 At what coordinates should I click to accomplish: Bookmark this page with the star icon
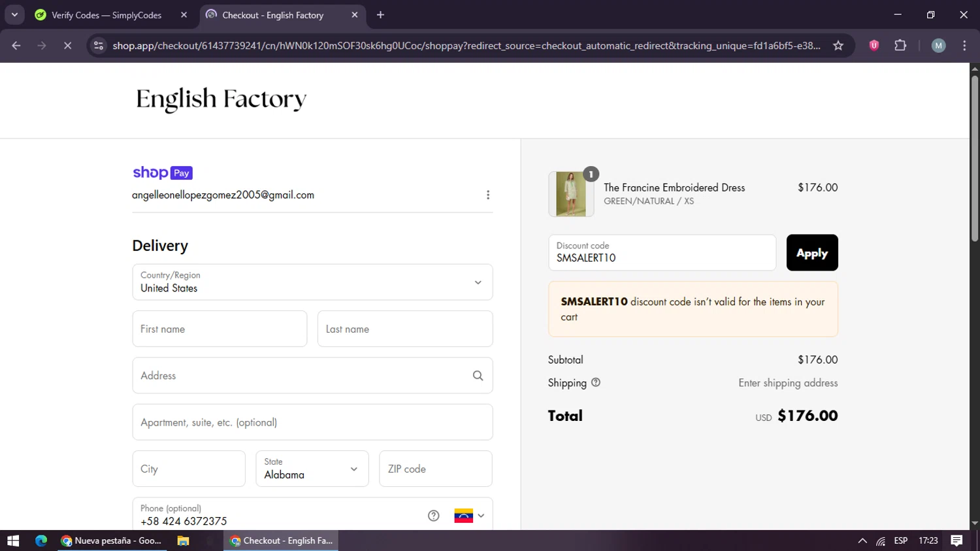pos(838,46)
